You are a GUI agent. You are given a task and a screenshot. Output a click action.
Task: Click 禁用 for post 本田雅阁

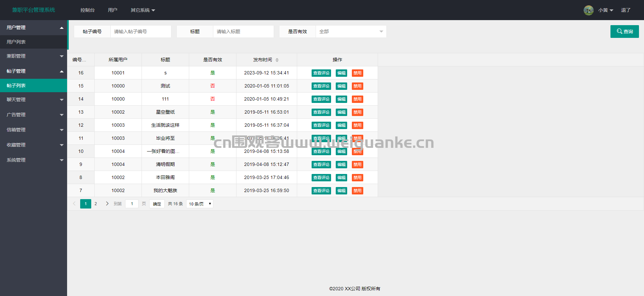(x=358, y=178)
